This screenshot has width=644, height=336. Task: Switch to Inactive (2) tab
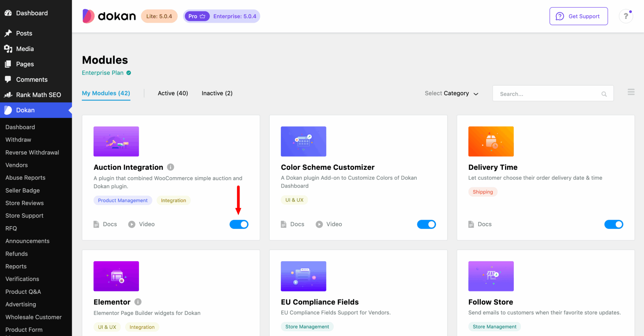(217, 93)
